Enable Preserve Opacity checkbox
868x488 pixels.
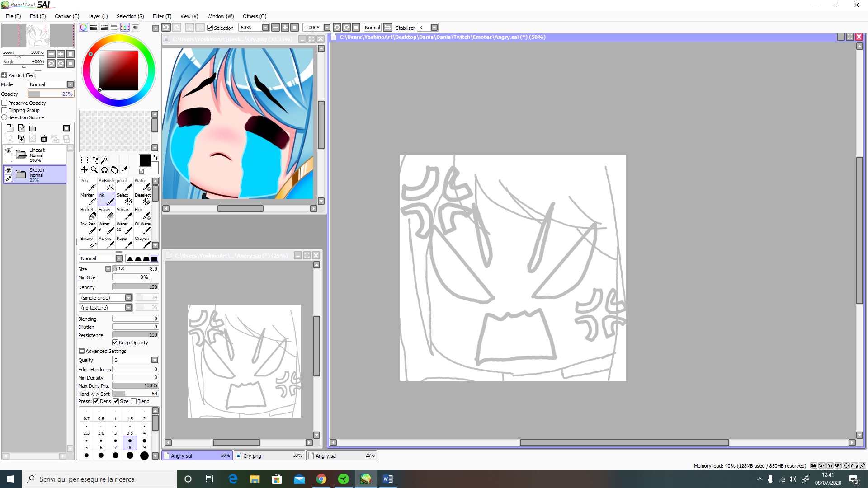[5, 103]
